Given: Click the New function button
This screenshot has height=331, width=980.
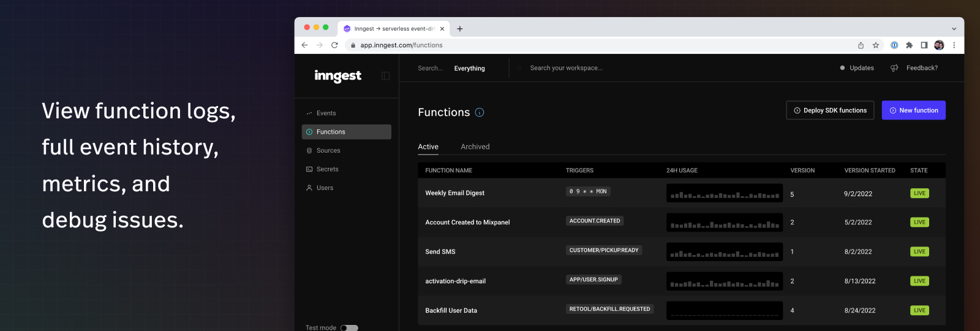Looking at the screenshot, I should click(913, 110).
